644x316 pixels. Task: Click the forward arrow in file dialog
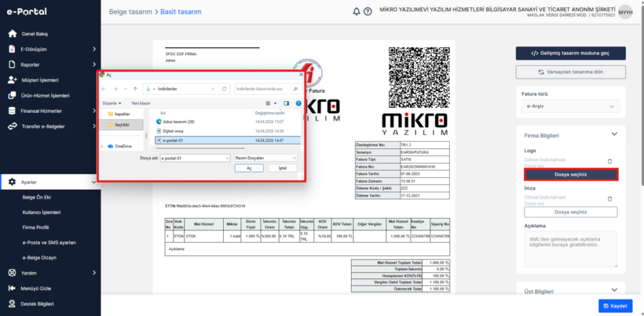(x=114, y=89)
